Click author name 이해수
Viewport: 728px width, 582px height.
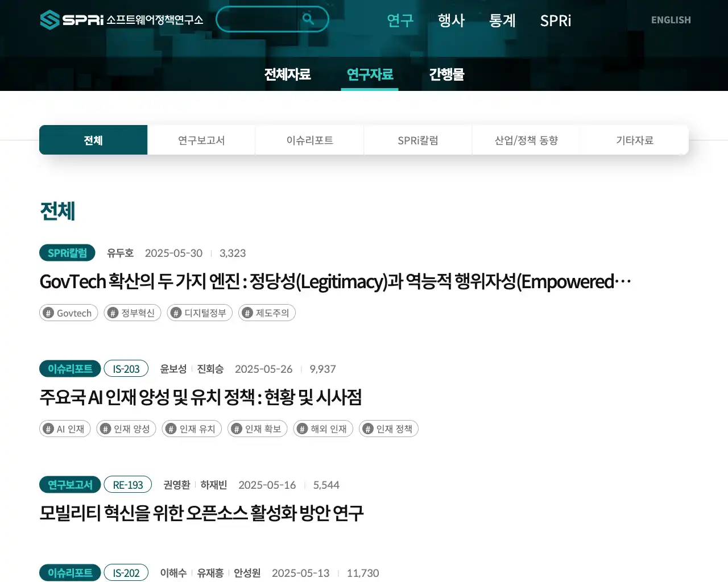click(x=173, y=573)
